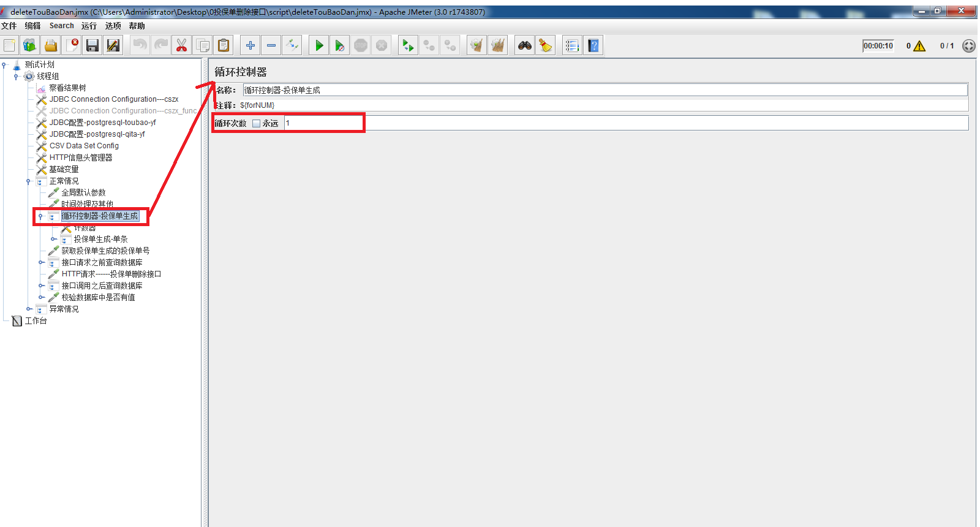Viewport: 980px width, 527px height.
Task: Select HTTP请求------投保单删除接口 sampler
Action: tap(111, 274)
